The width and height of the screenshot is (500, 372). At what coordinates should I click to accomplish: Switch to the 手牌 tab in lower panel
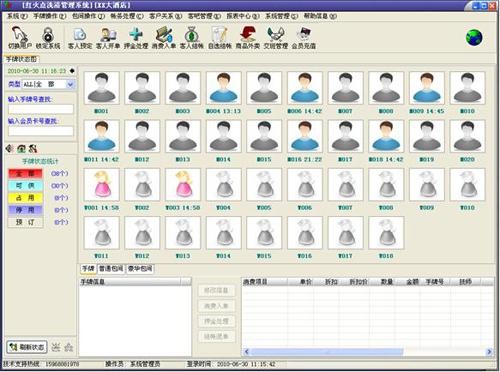(88, 268)
